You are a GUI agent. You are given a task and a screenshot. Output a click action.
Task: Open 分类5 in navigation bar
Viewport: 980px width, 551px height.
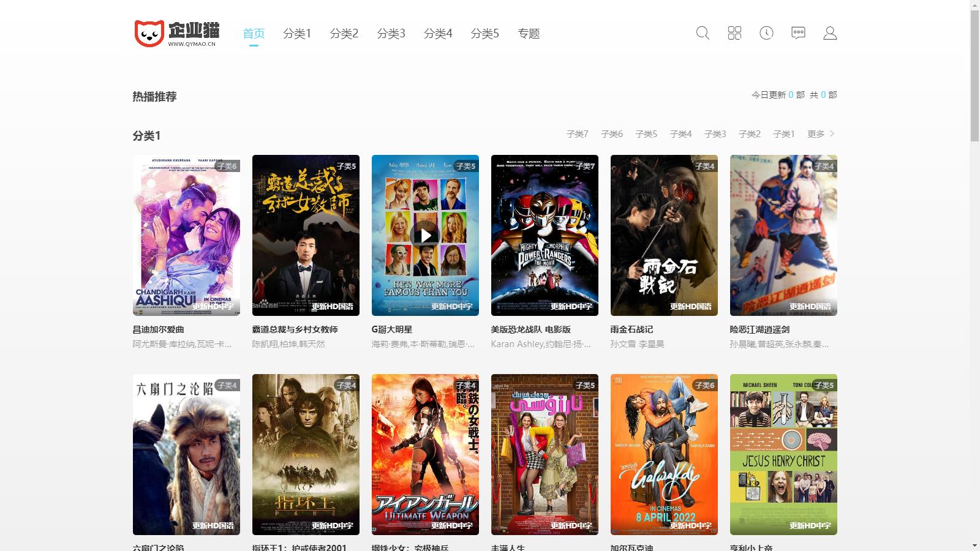pyautogui.click(x=484, y=34)
